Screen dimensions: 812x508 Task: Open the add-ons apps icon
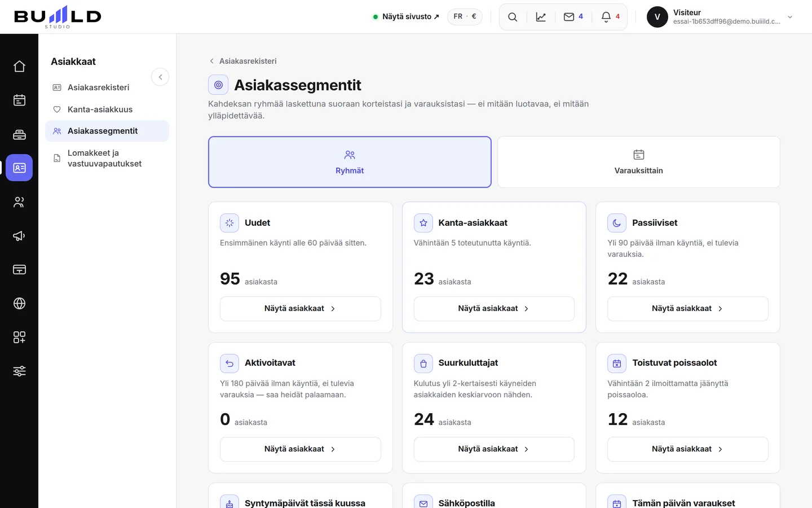19,338
